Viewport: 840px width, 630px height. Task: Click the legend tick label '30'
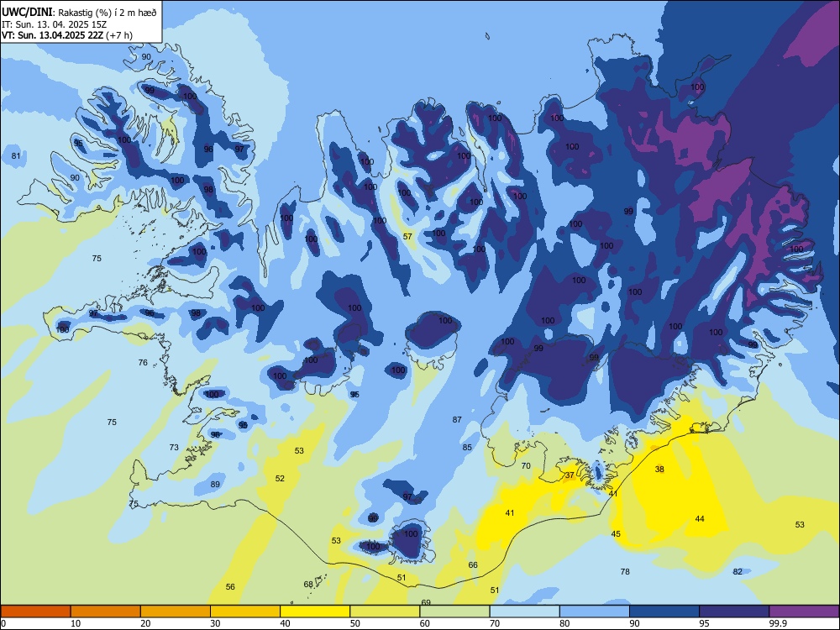215,623
